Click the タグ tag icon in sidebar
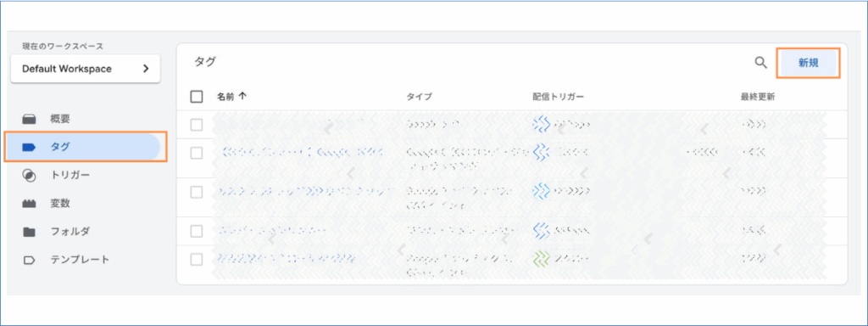This screenshot has height=326, width=868. click(29, 147)
